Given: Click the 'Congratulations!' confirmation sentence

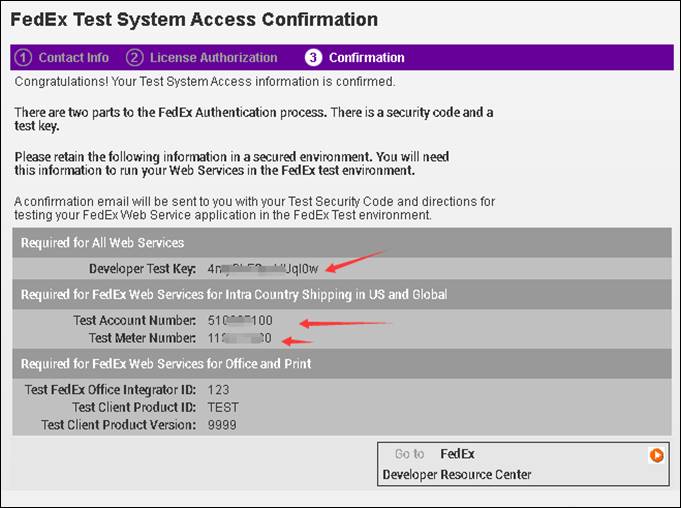Looking at the screenshot, I should 205,82.
